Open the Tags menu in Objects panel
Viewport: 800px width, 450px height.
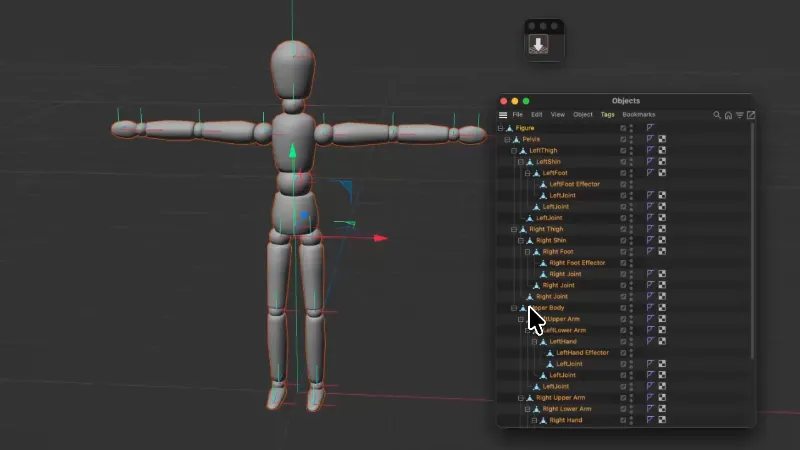pos(607,115)
